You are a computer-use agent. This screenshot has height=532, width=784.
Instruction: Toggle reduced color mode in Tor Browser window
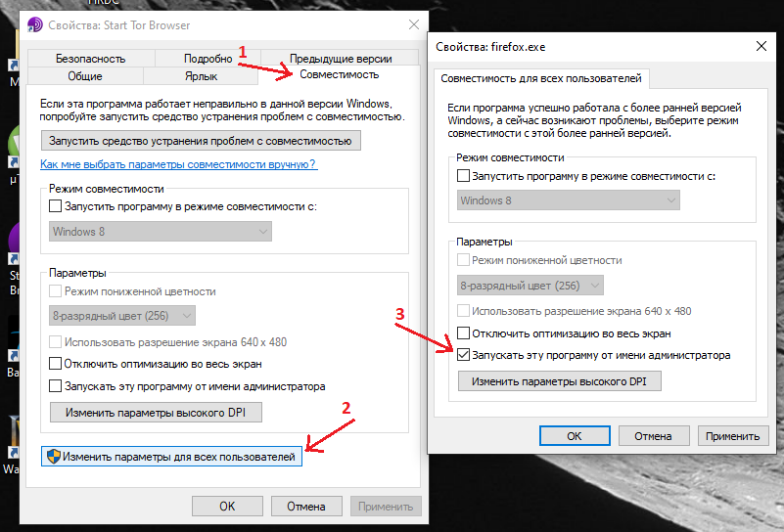pyautogui.click(x=56, y=291)
